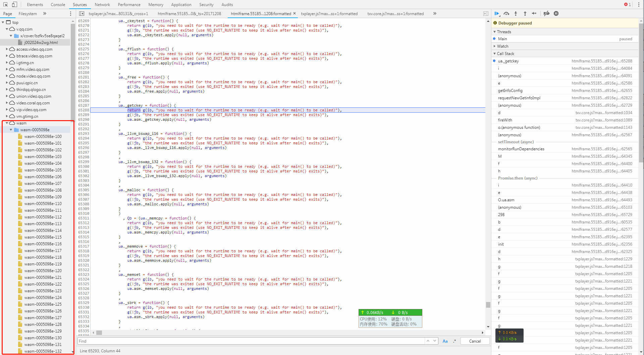Expand the puui.qpic.cn domain
644x355 pixels.
pyautogui.click(x=7, y=83)
